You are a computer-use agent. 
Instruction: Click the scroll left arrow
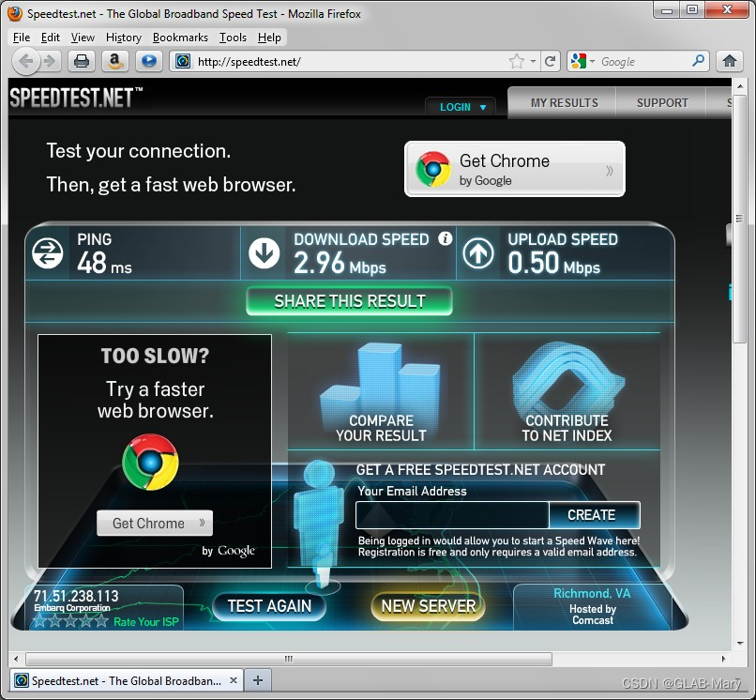(16, 659)
